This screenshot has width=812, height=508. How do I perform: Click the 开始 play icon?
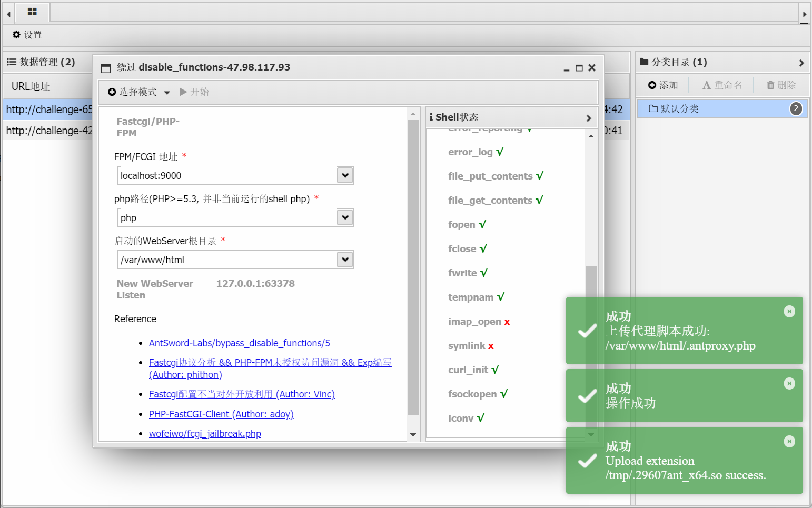184,92
